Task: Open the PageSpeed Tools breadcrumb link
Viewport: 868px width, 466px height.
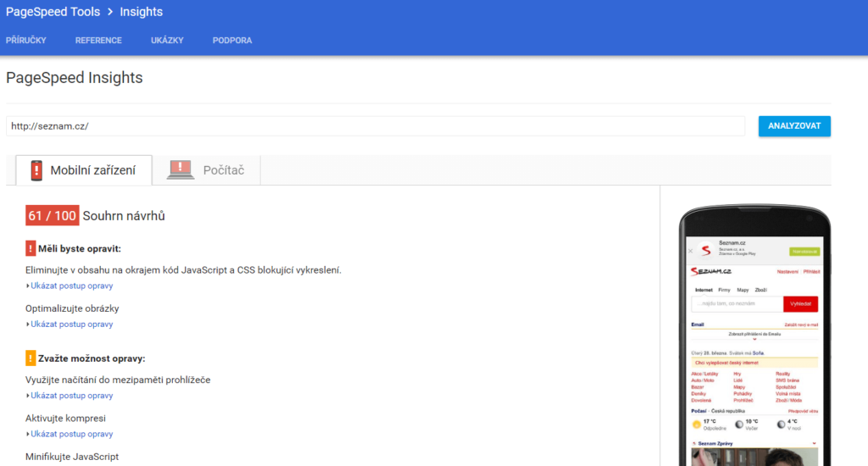Action: tap(53, 12)
